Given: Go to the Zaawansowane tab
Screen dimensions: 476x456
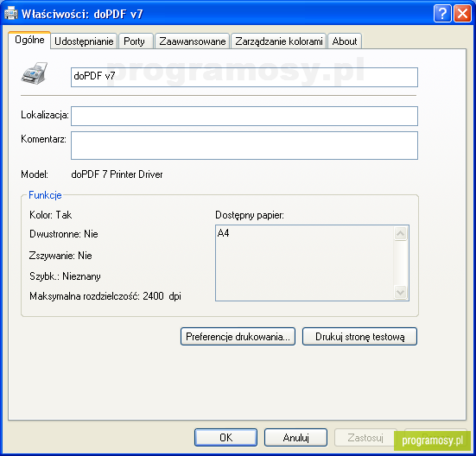Looking at the screenshot, I should click(x=192, y=41).
